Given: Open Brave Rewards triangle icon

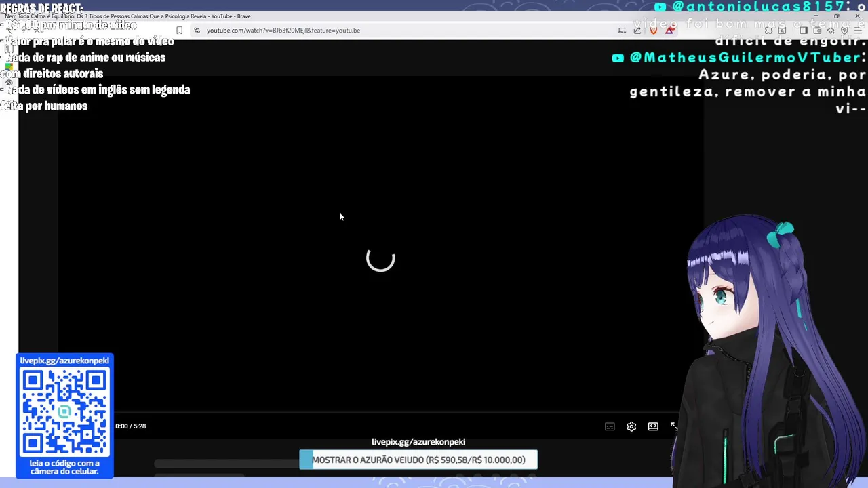Looking at the screenshot, I should (x=669, y=30).
